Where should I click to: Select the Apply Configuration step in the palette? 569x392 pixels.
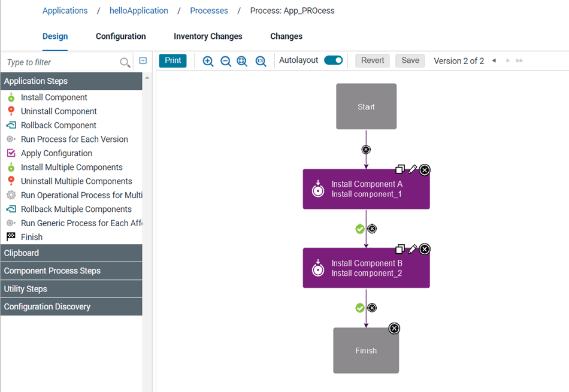coord(10,153)
